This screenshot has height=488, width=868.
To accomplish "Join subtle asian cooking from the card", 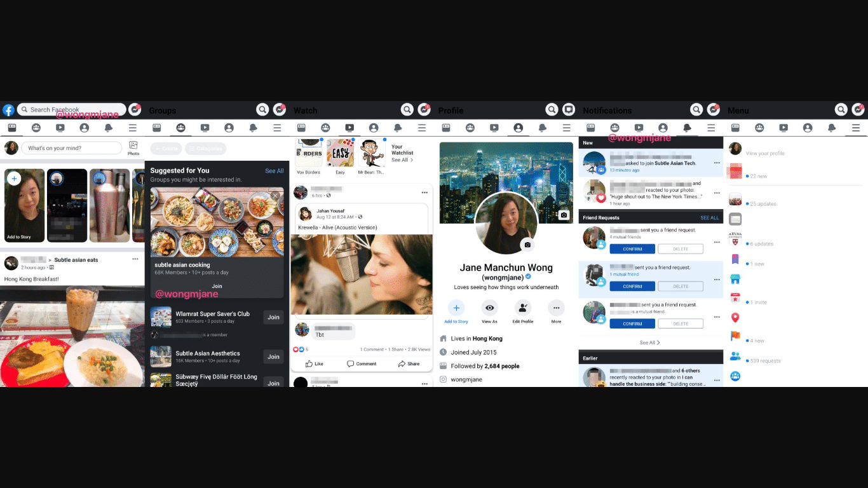I will tap(217, 287).
